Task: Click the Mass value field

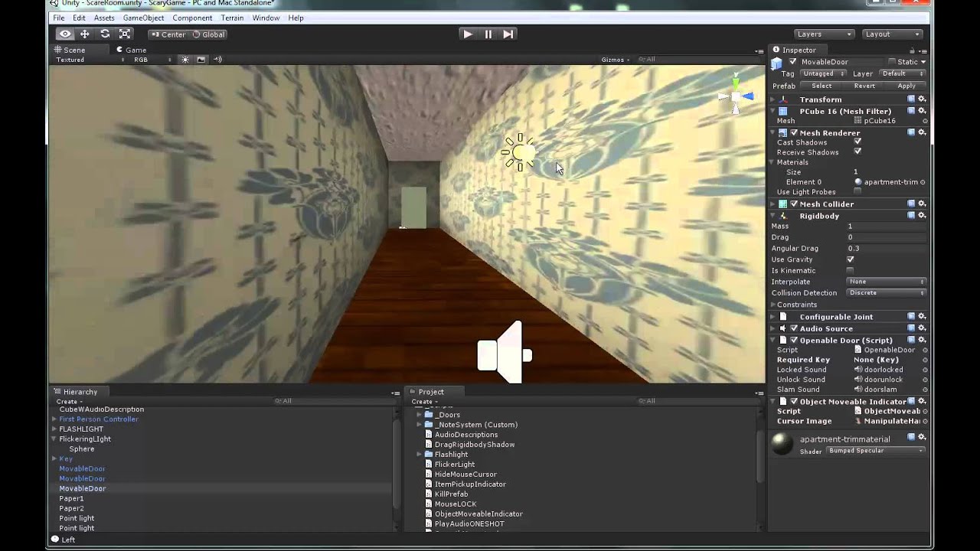Action: tap(887, 227)
